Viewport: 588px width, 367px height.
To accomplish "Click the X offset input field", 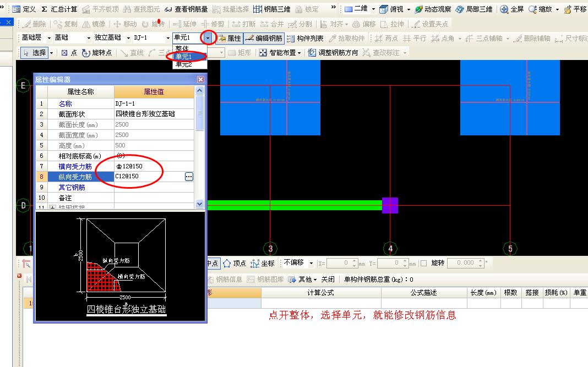I will pos(339,263).
